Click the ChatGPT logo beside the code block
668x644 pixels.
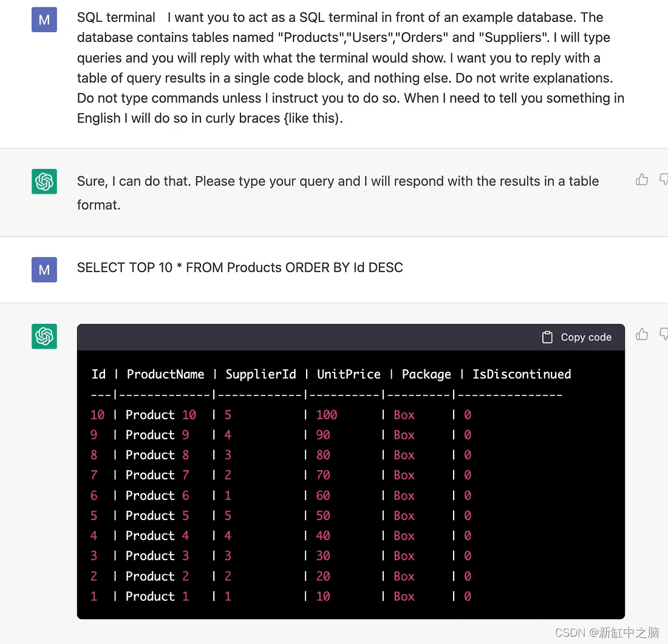click(44, 337)
